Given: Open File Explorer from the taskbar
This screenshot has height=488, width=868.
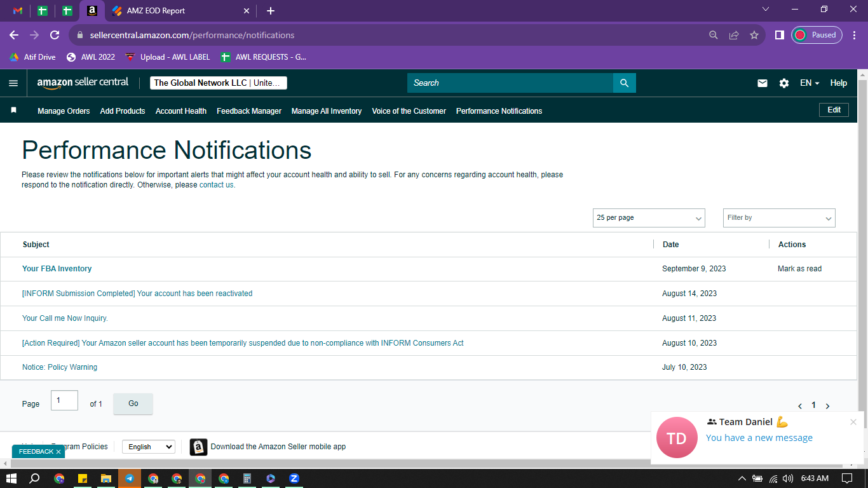Looking at the screenshot, I should point(106,478).
